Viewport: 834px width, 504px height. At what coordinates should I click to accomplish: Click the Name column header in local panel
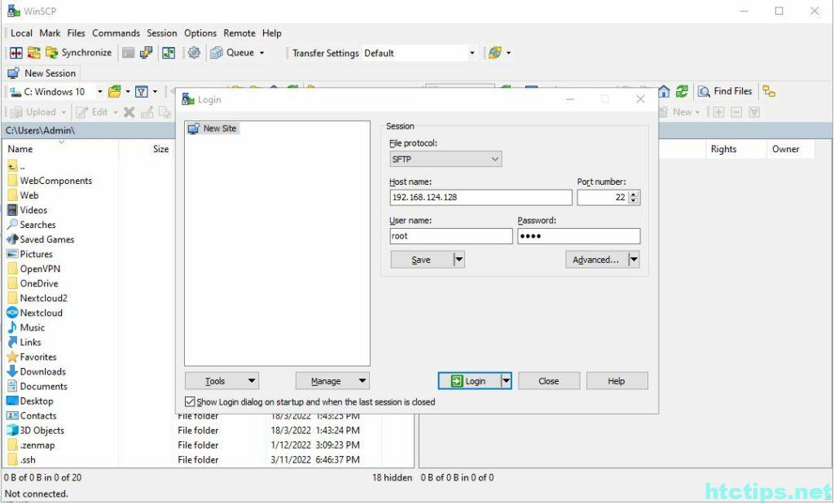(x=62, y=149)
